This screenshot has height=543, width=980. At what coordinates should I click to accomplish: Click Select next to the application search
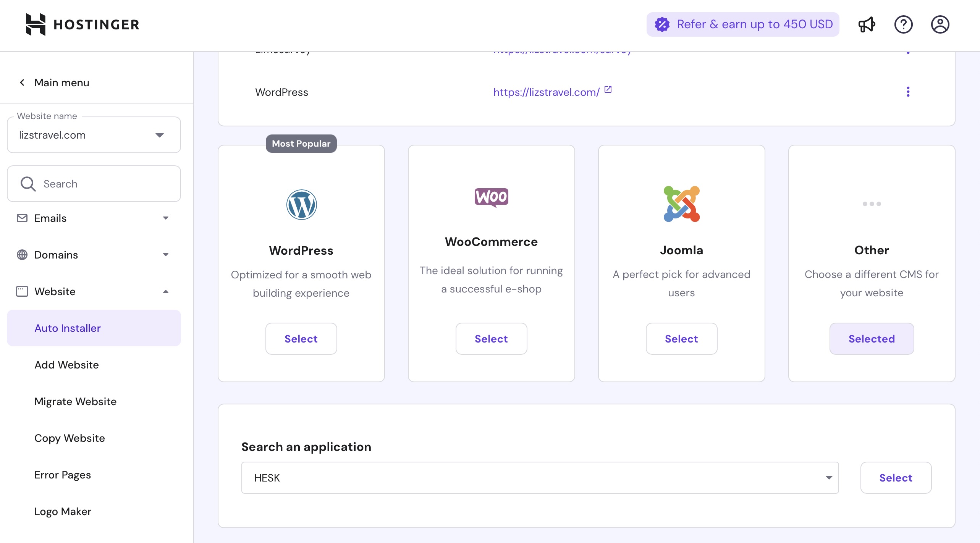click(896, 478)
